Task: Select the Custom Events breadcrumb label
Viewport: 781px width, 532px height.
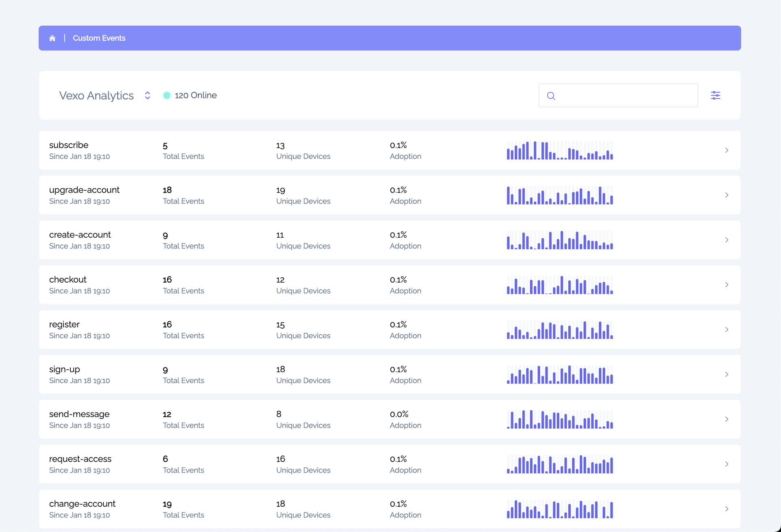Action: [x=99, y=38]
